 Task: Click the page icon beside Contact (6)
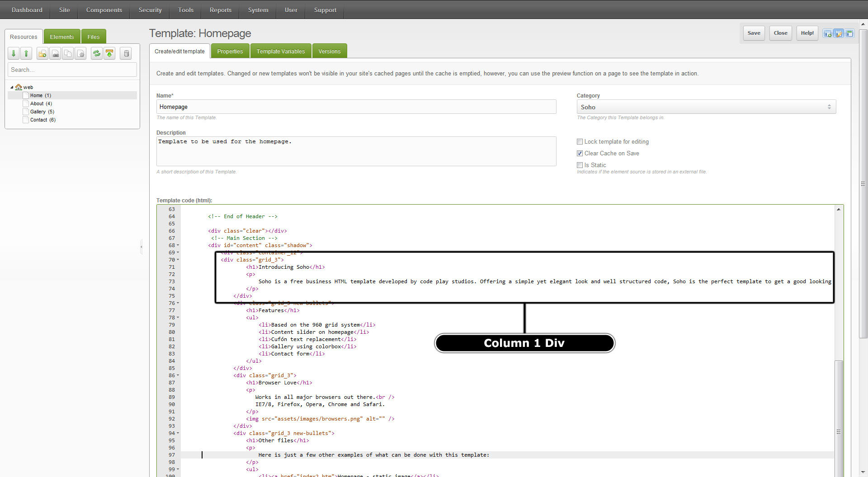coord(26,120)
